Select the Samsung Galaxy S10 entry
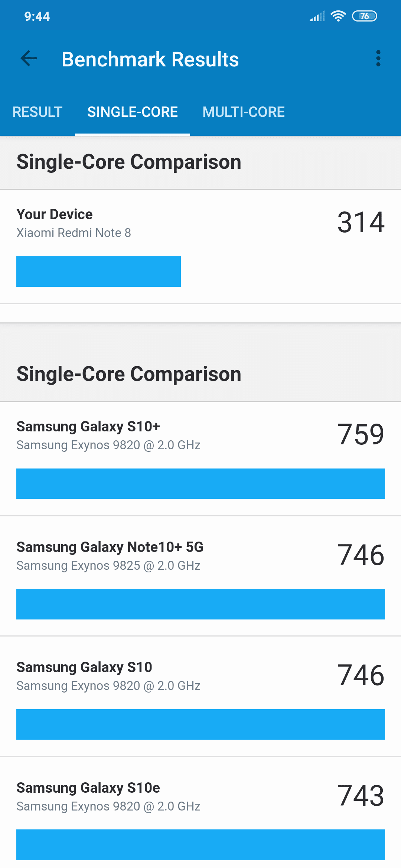 point(200,697)
